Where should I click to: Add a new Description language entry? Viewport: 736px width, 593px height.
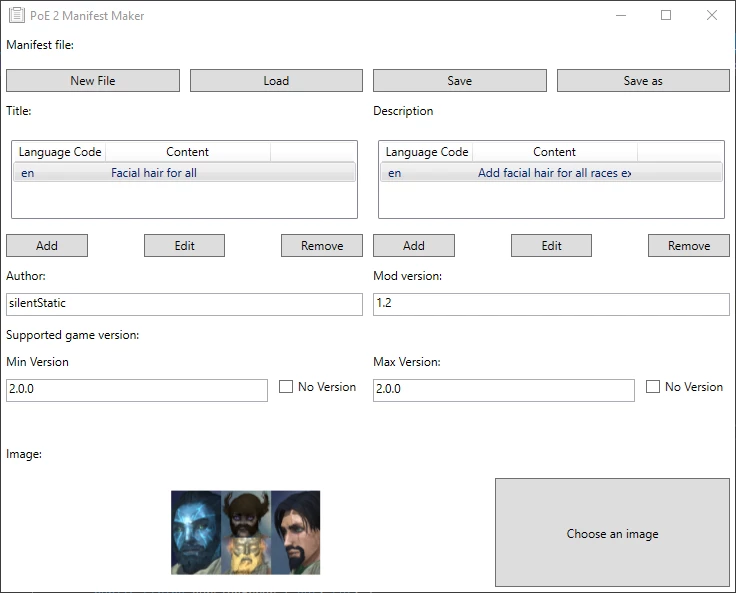(x=414, y=246)
